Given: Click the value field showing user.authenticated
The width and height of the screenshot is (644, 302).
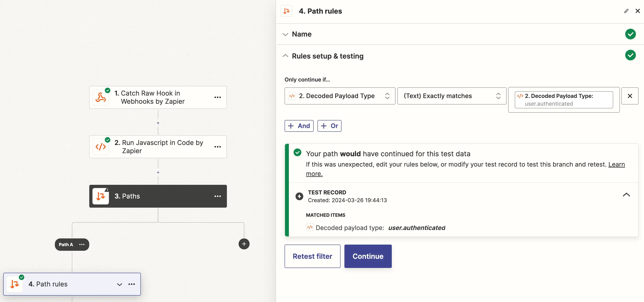Looking at the screenshot, I should (563, 100).
